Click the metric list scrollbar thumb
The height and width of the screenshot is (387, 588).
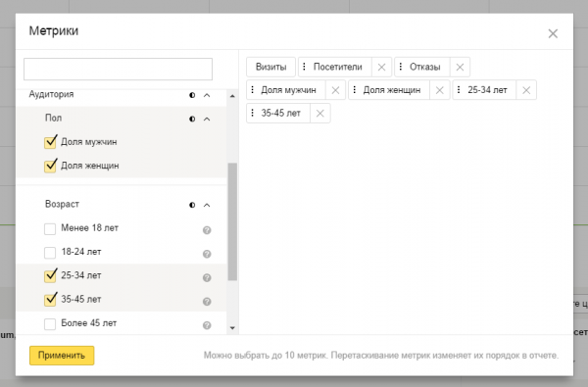(x=232, y=221)
